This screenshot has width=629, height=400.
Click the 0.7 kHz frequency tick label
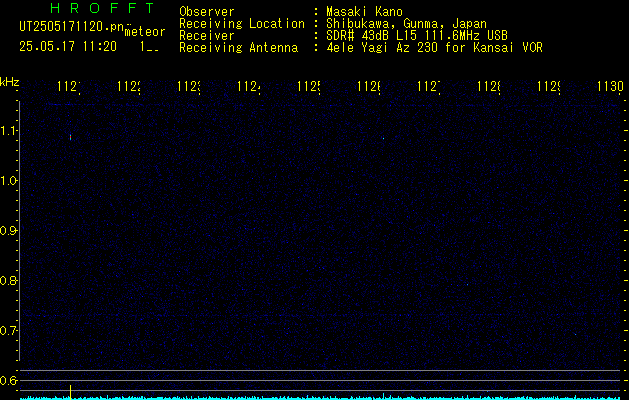tap(9, 331)
